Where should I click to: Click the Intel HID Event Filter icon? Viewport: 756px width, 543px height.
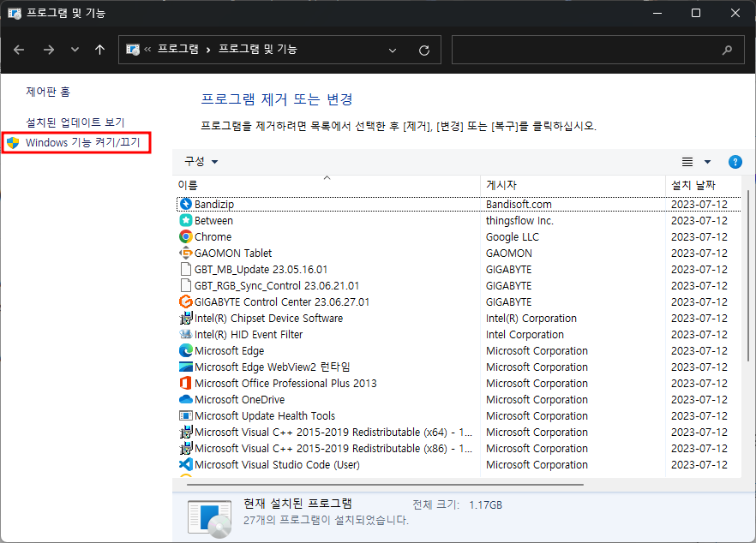click(x=186, y=334)
